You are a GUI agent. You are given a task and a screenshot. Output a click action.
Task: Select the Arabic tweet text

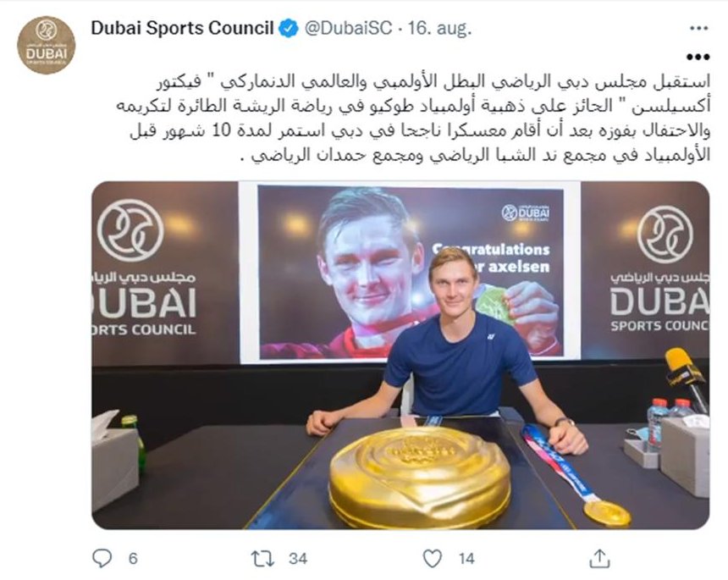pos(413,118)
